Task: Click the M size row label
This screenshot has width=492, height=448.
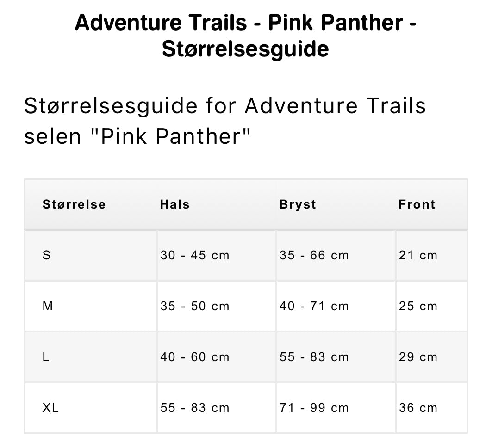Action: pos(48,306)
